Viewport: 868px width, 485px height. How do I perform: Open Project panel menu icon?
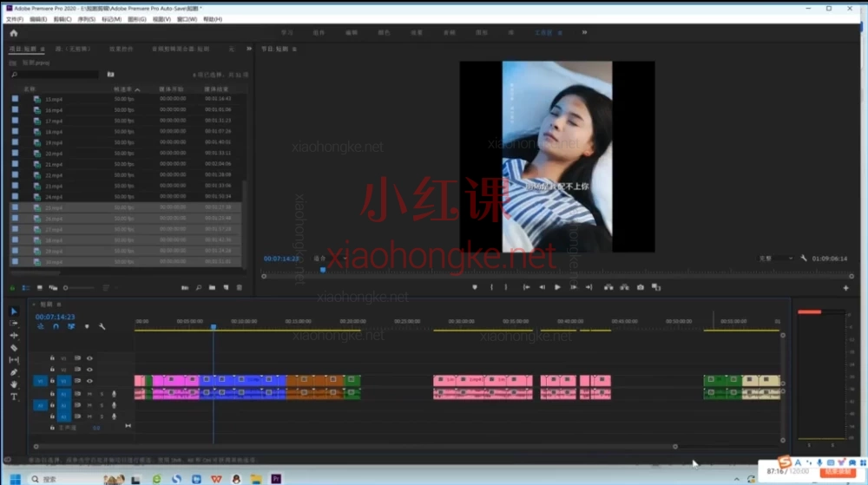[43, 49]
